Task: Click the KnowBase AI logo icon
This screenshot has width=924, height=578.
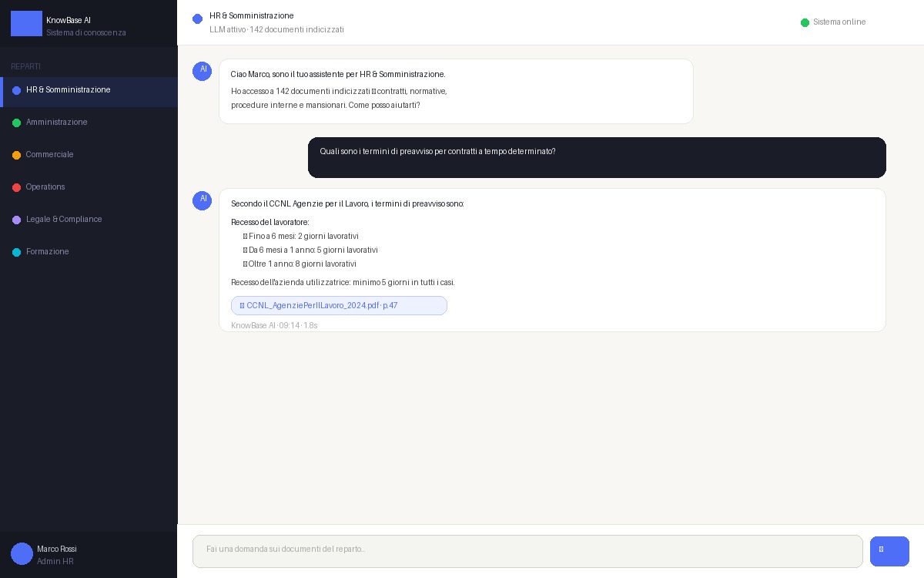Action: (26, 23)
